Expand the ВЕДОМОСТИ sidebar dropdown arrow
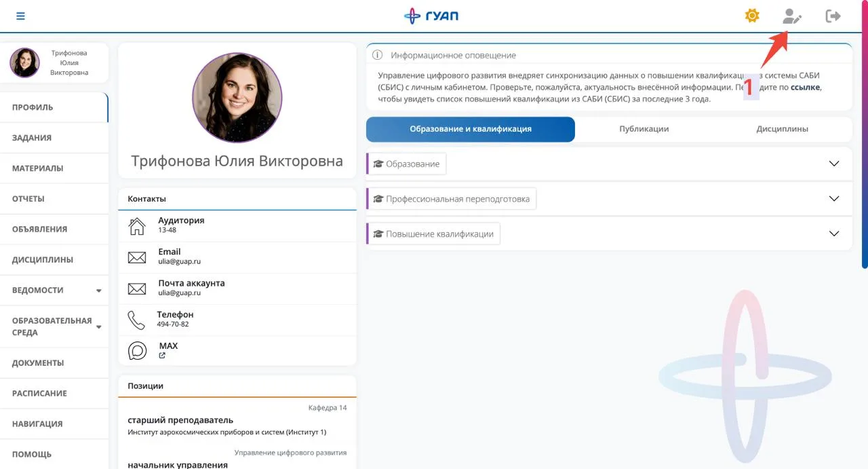 pos(98,290)
